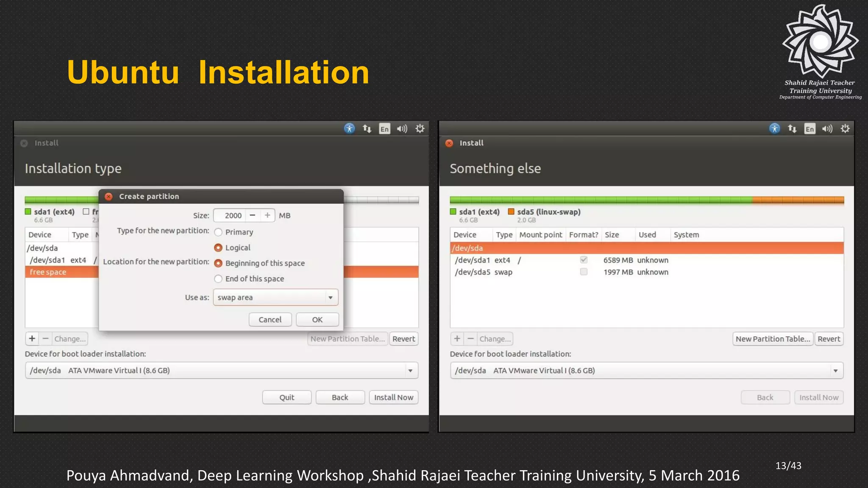Click 1997 MB size cell
The width and height of the screenshot is (868, 488).
[618, 272]
